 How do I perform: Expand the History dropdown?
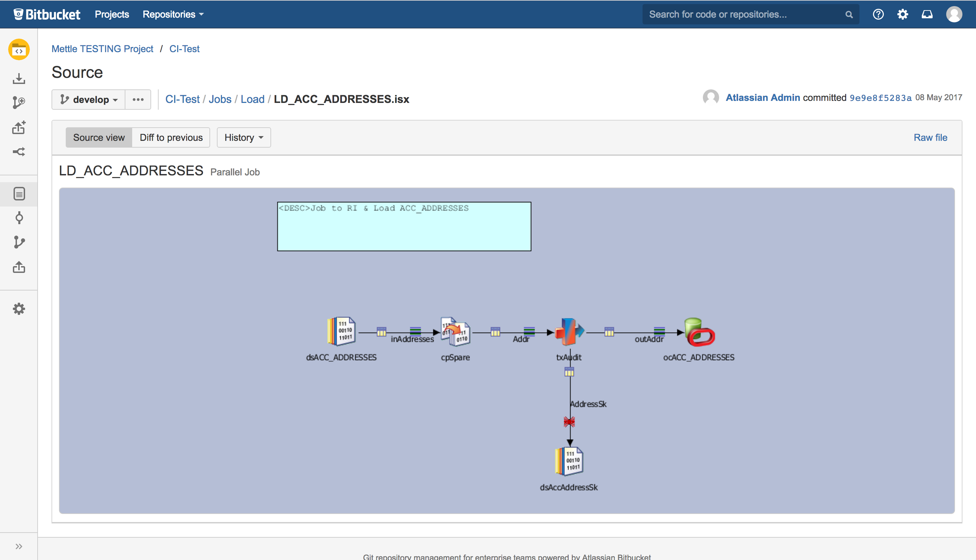(243, 137)
